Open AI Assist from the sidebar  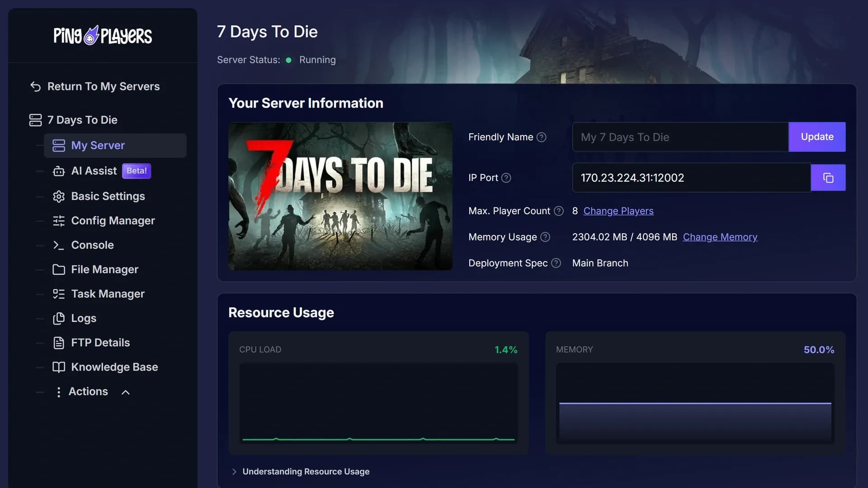(x=94, y=171)
